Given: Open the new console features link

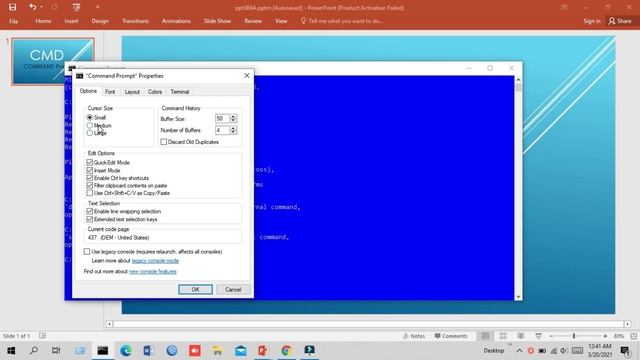Looking at the screenshot, I should click(153, 271).
